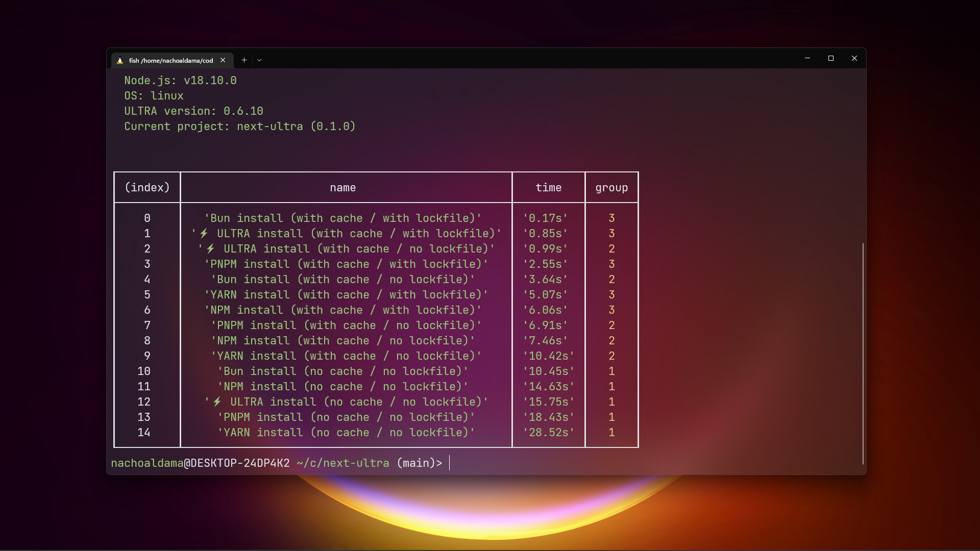Click the Linux penguin icon in tab

[x=120, y=61]
